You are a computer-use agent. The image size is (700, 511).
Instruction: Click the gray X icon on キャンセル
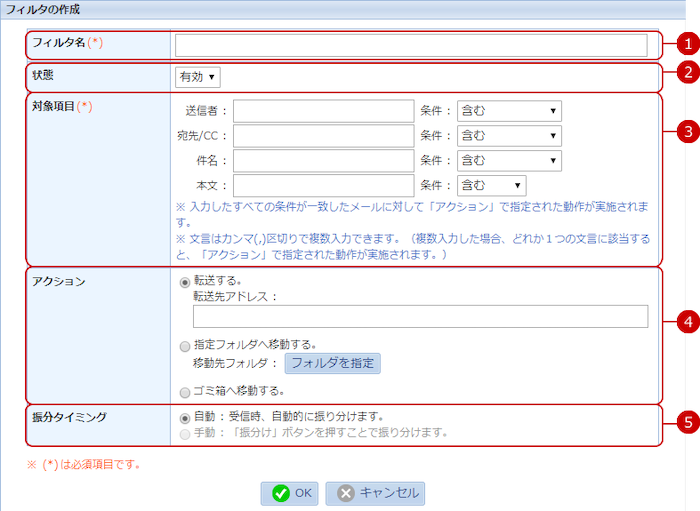coord(346,493)
